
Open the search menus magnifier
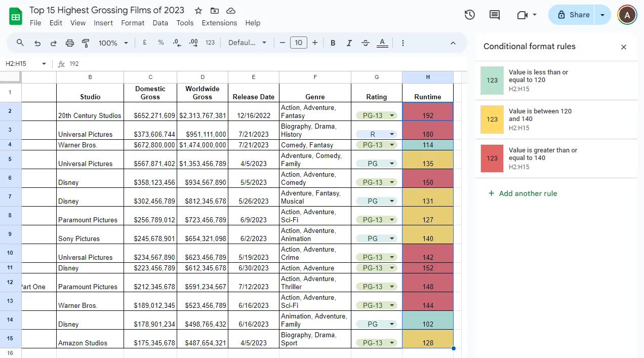click(x=20, y=43)
